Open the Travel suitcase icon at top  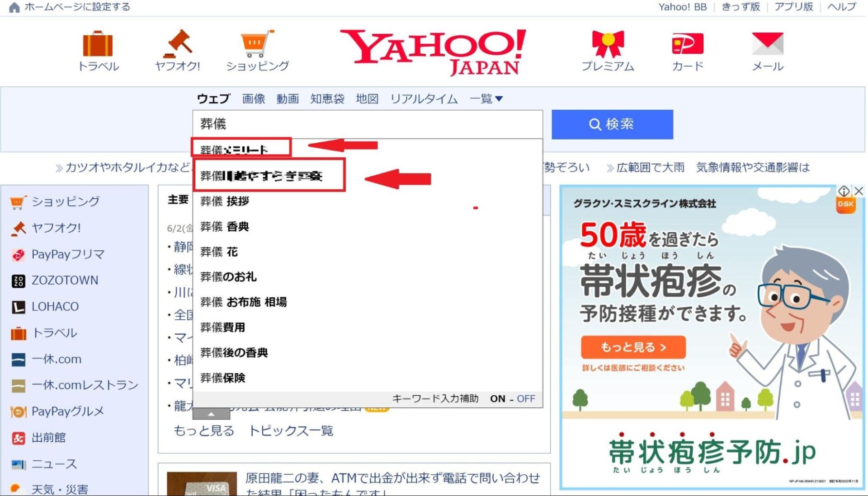click(98, 44)
